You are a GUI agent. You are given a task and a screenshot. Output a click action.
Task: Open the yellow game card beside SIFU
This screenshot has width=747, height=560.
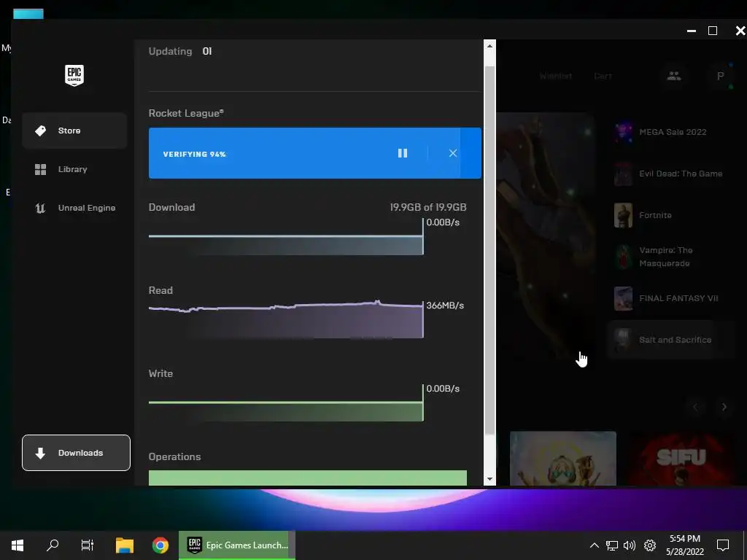[563, 459]
